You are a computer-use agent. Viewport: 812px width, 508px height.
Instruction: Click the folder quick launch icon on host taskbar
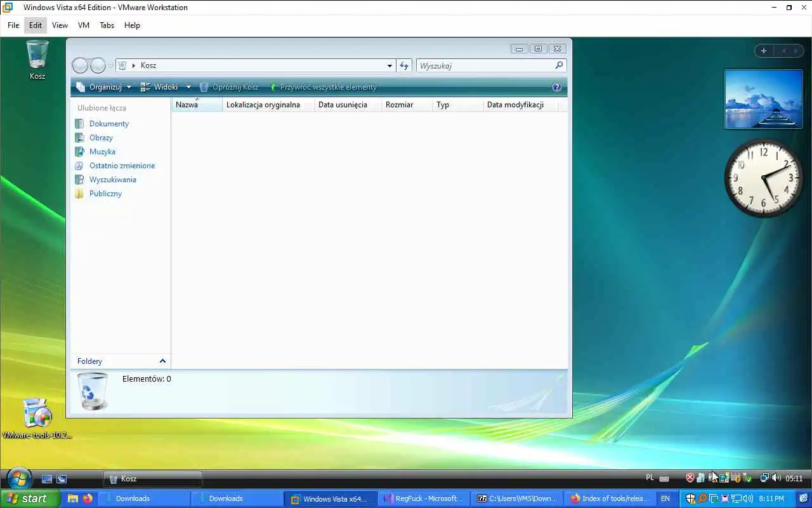pos(73,498)
